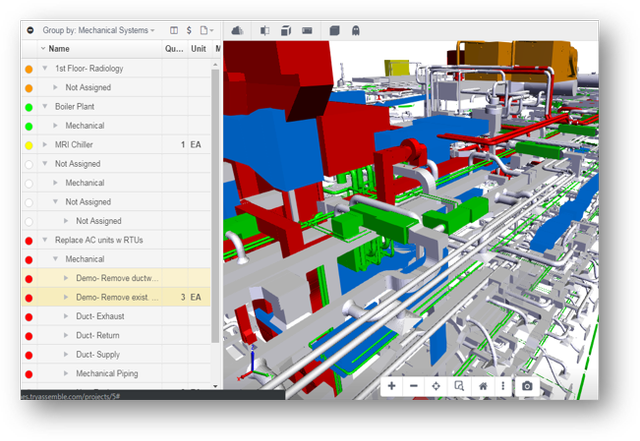
Task: Toggle the yellow circle beside MRI Chiller
Action: click(x=29, y=145)
